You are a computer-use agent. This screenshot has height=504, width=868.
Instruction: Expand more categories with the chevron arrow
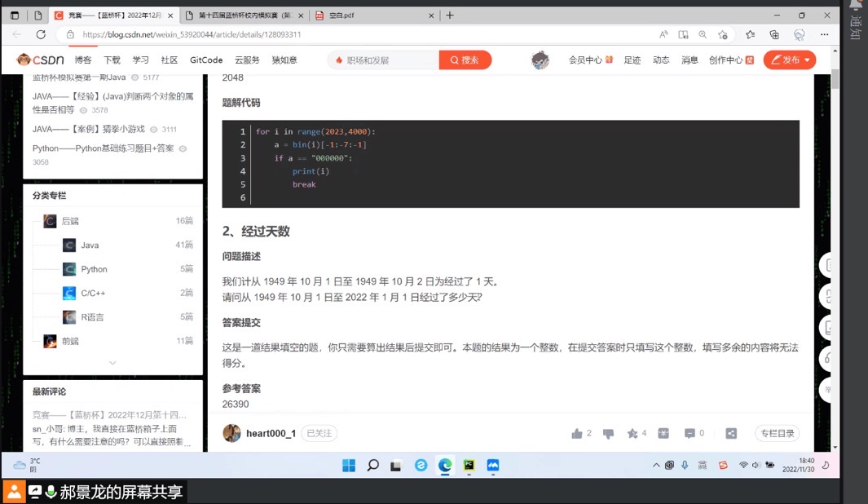(x=112, y=363)
